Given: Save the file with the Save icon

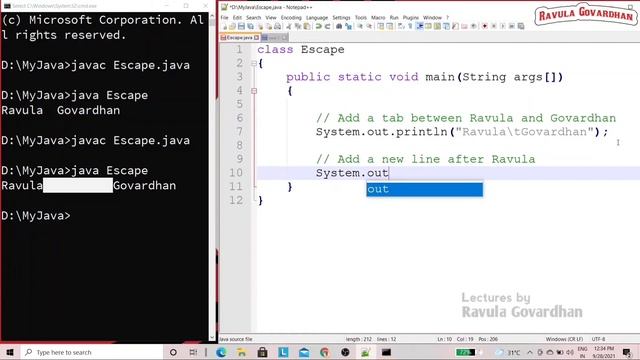Looking at the screenshot, I should click(x=241, y=26).
